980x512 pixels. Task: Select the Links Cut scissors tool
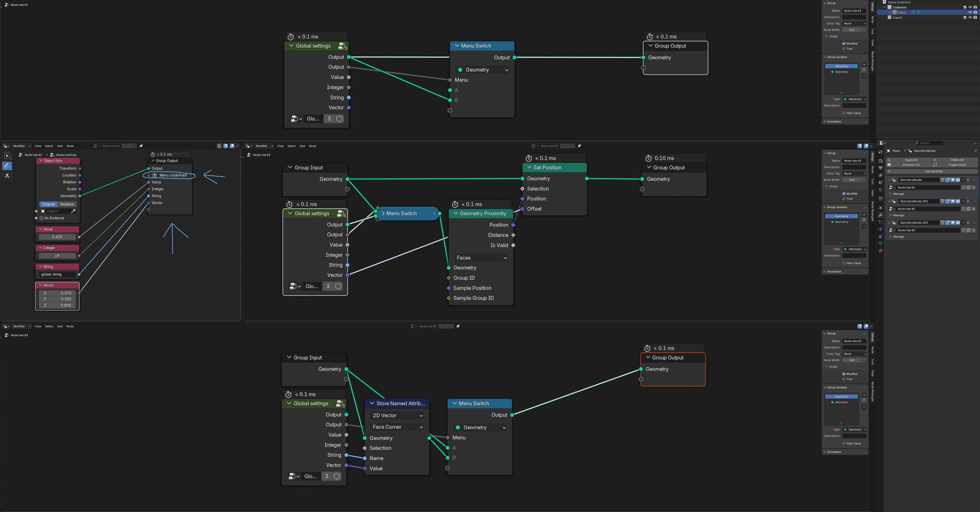click(7, 176)
